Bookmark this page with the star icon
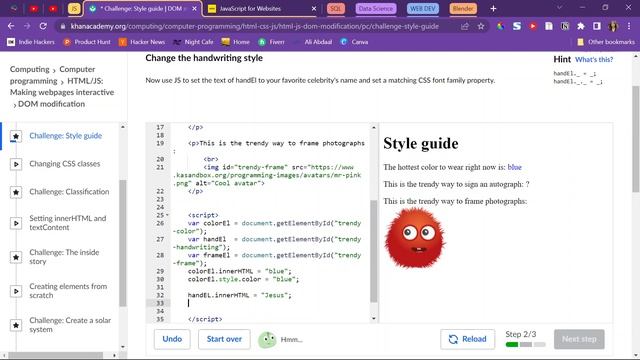The width and height of the screenshot is (640, 360). tap(481, 26)
